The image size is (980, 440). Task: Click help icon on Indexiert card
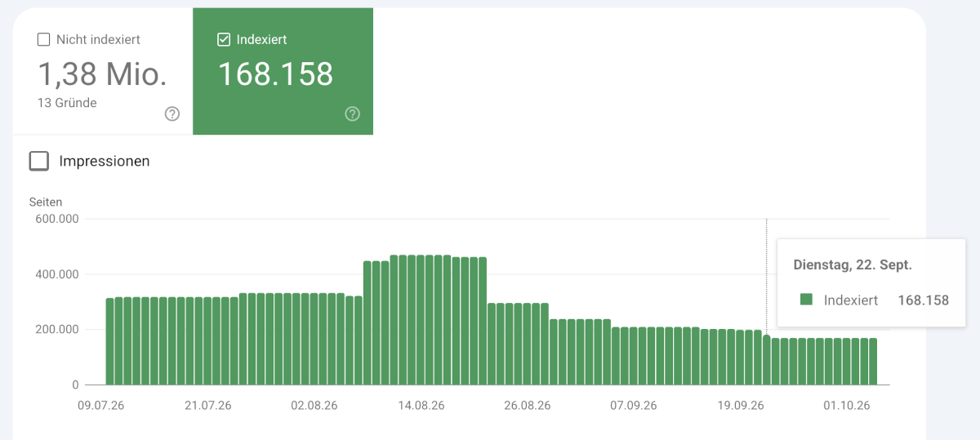[x=353, y=114]
